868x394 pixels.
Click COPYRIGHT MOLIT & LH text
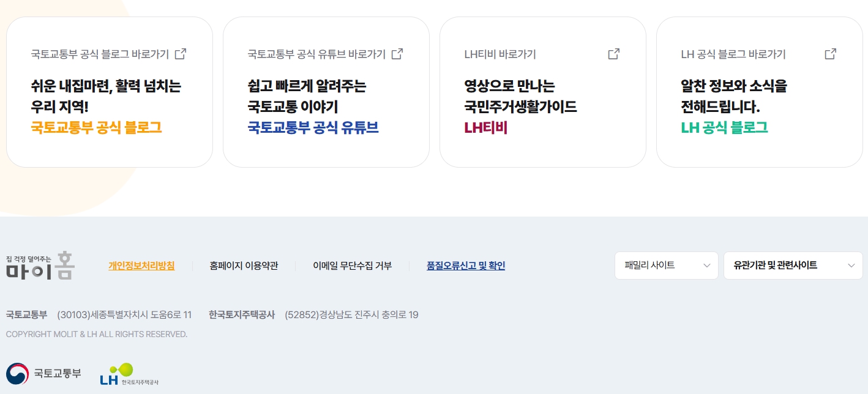pos(97,334)
